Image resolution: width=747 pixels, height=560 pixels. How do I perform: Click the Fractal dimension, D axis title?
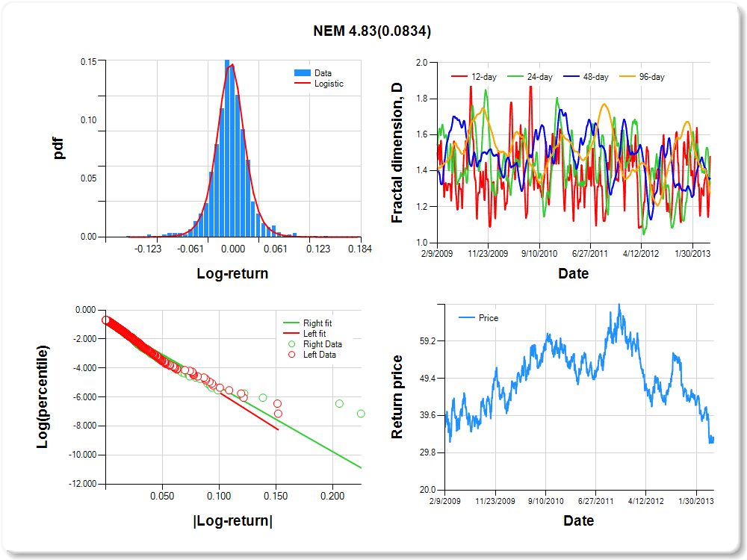pyautogui.click(x=397, y=153)
